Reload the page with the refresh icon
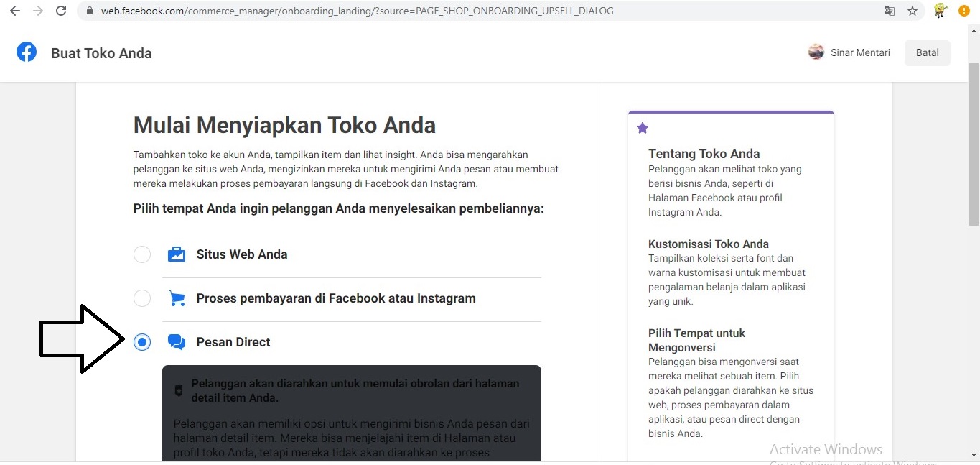Image resolution: width=980 pixels, height=465 pixels. pos(61,11)
